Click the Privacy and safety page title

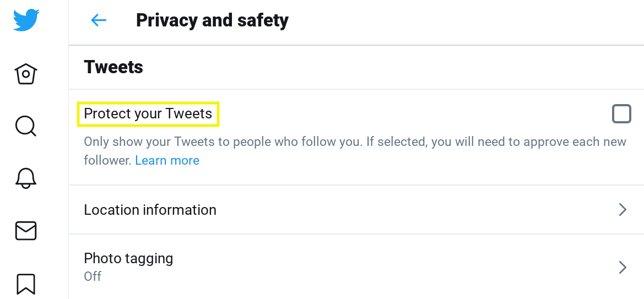coord(212,20)
